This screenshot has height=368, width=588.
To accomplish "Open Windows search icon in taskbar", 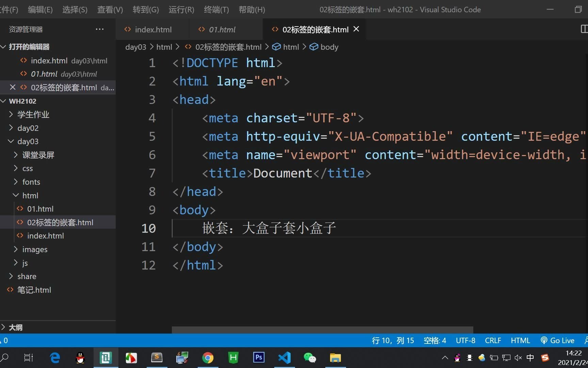I will point(5,358).
